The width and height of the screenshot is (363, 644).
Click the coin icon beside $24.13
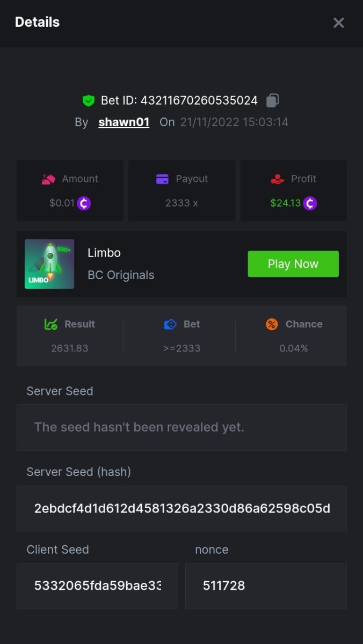point(310,203)
